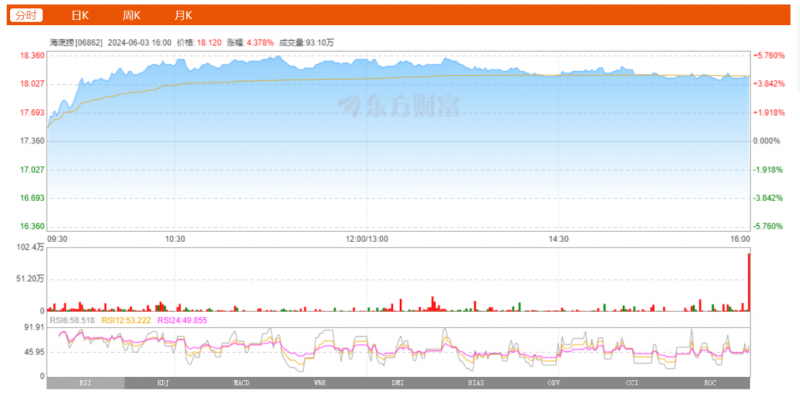The image size is (800, 397).
Task: Click the 14:30 time axis label
Action: [x=559, y=239]
